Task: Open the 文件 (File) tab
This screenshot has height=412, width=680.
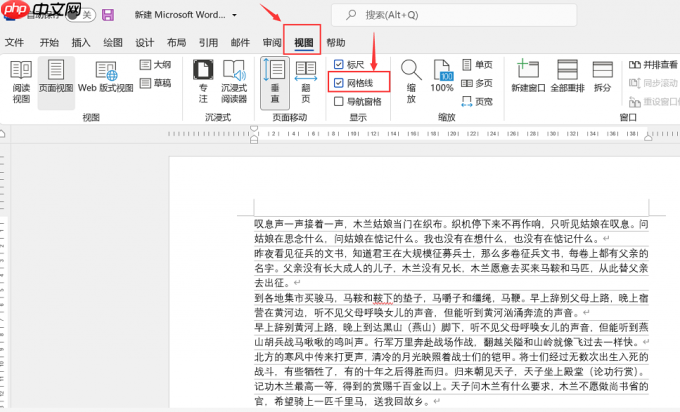Action: pyautogui.click(x=14, y=43)
